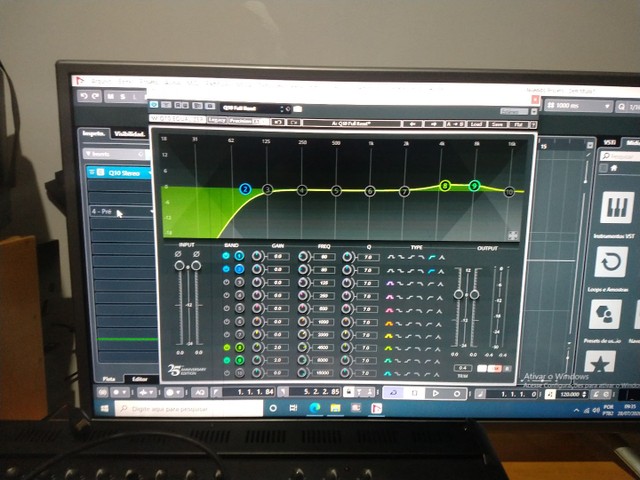Screen dimensions: 640x480
Task: Select low shelf type for band 1
Action: point(400,257)
